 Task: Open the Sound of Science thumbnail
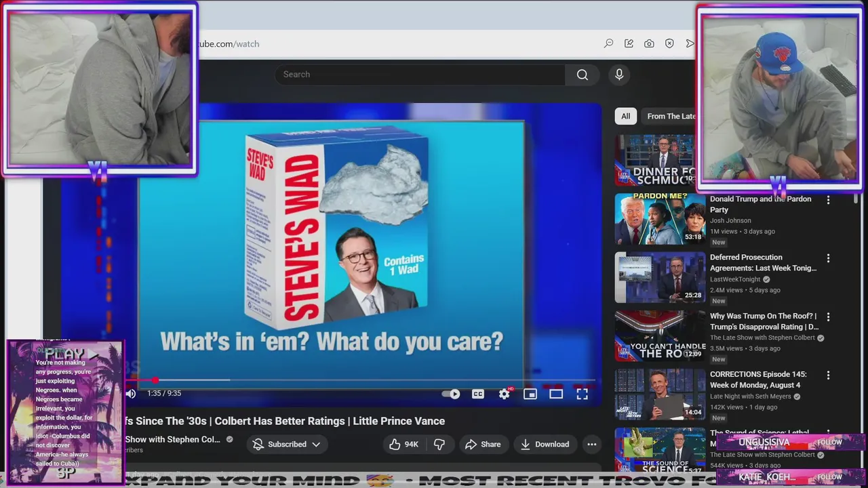pos(660,451)
